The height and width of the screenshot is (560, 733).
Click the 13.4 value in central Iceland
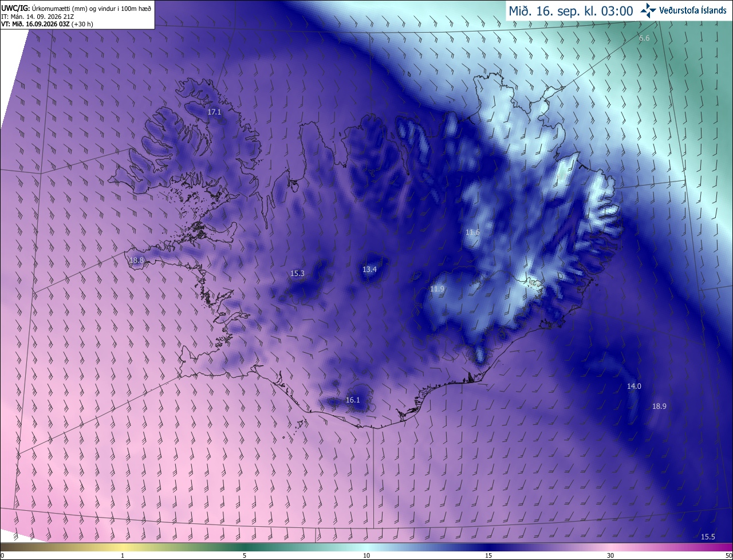pyautogui.click(x=369, y=270)
